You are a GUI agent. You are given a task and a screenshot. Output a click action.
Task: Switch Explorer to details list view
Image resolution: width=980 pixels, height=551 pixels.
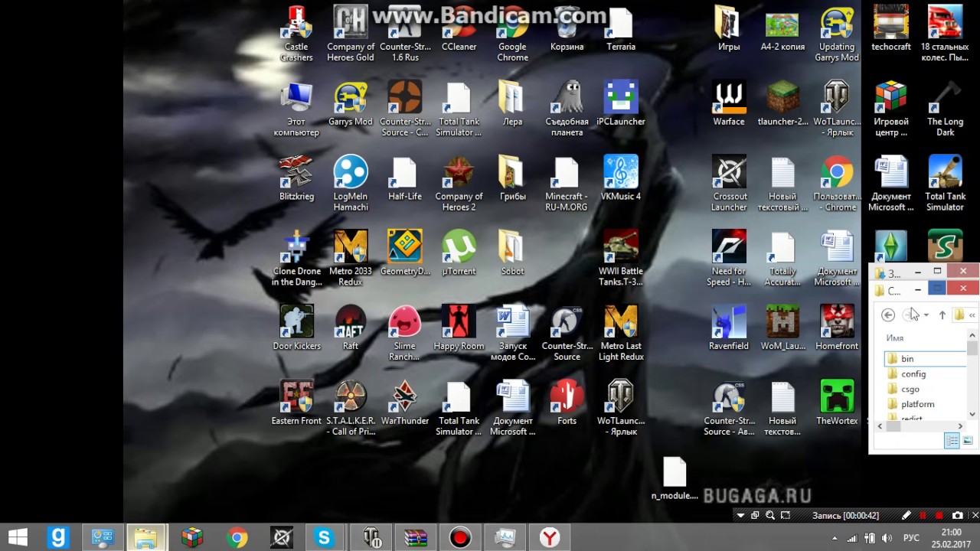coord(952,441)
